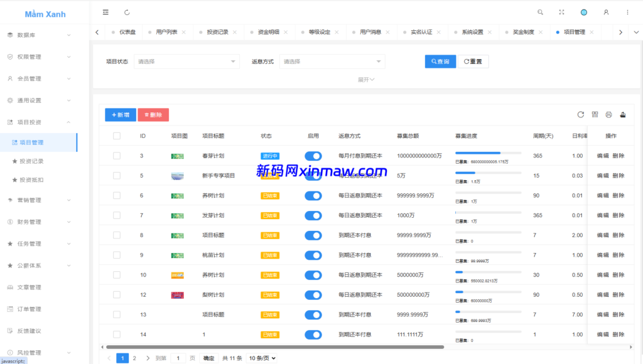Toggle 启用 switch for 春芽计划

[313, 156]
